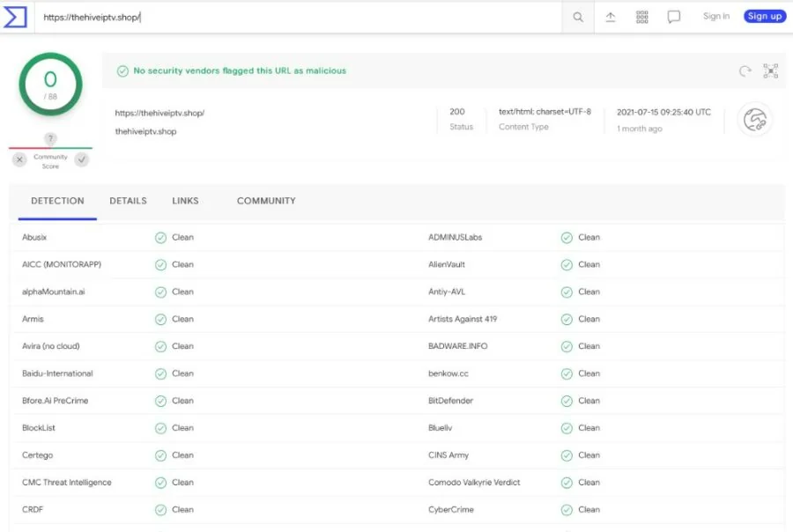793x532 pixels.
Task: Click the Certego clean check icon
Action: point(160,455)
